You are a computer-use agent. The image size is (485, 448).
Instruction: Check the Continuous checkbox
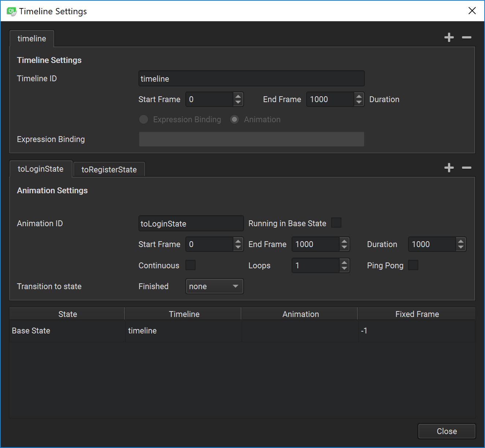[190, 265]
